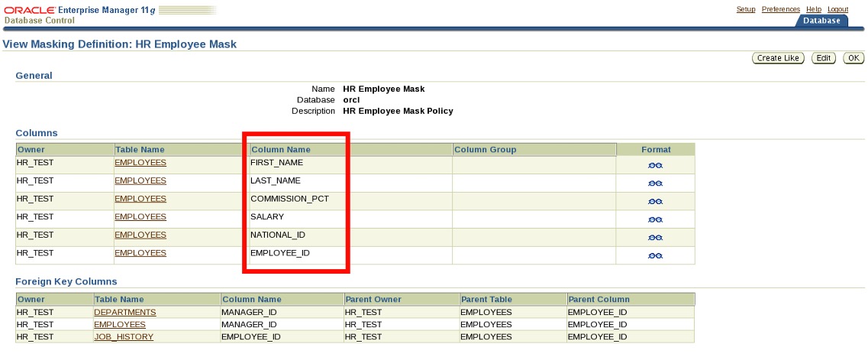
Task: Click the General section heading
Action: click(34, 76)
